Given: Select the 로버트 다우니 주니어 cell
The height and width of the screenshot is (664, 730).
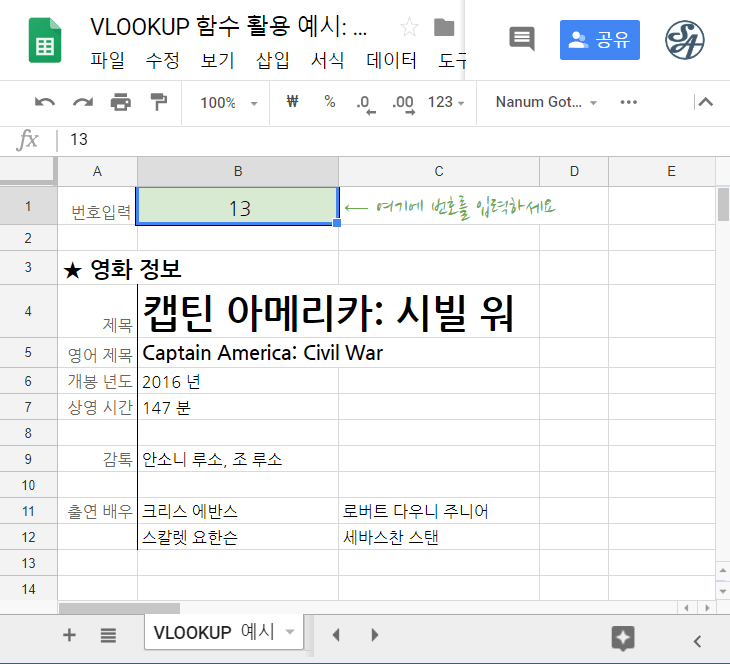Looking at the screenshot, I should coord(439,511).
